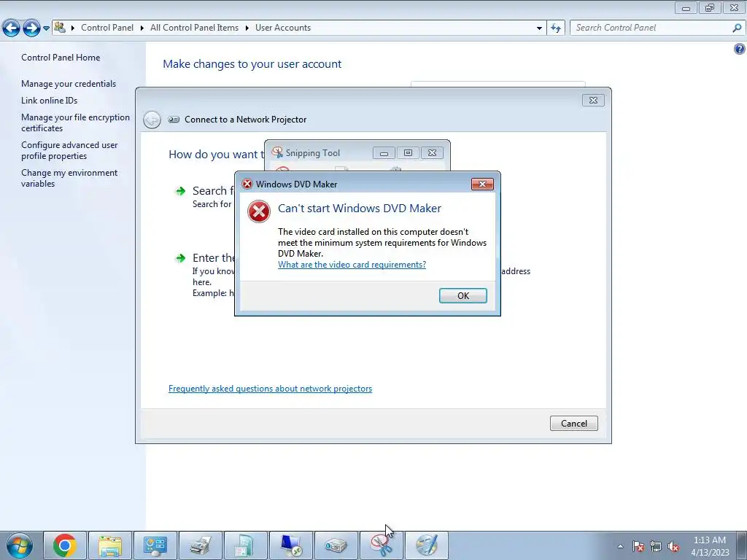This screenshot has width=747, height=560.
Task: Click the green arrow for the Enter address option
Action: [x=181, y=258]
